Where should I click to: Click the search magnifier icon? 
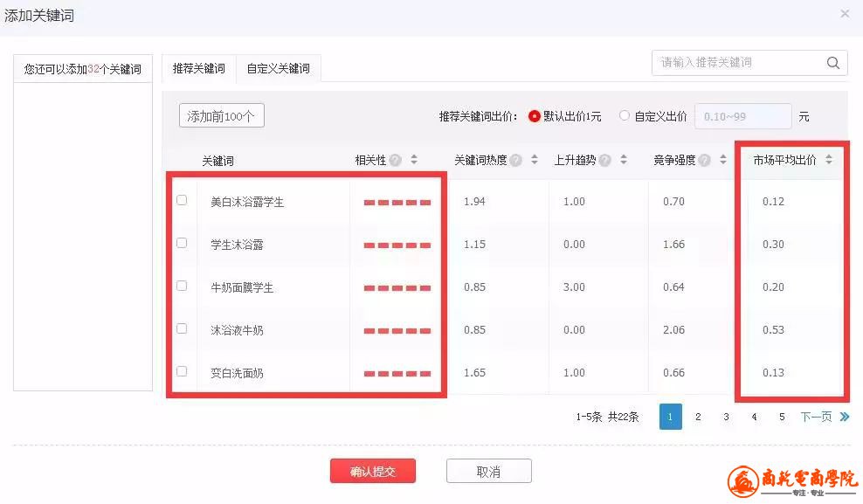[x=833, y=63]
